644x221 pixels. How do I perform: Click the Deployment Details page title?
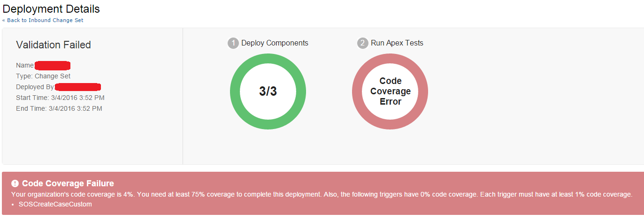[x=51, y=8]
